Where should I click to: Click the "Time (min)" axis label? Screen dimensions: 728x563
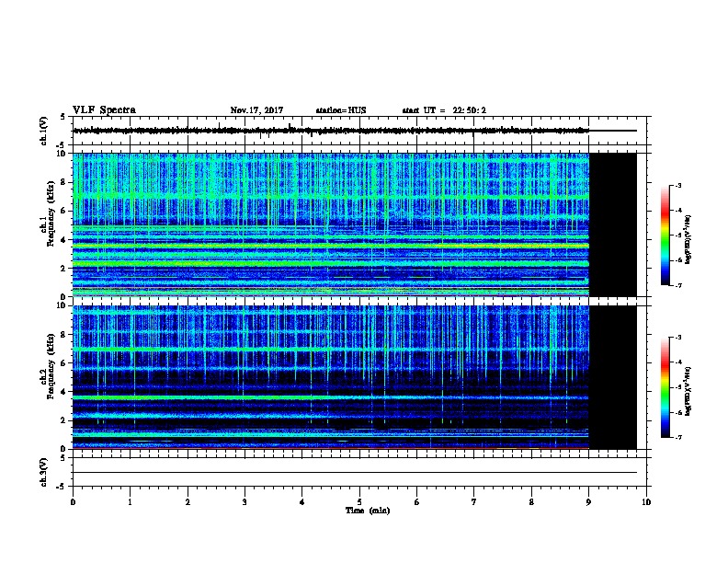click(x=368, y=511)
